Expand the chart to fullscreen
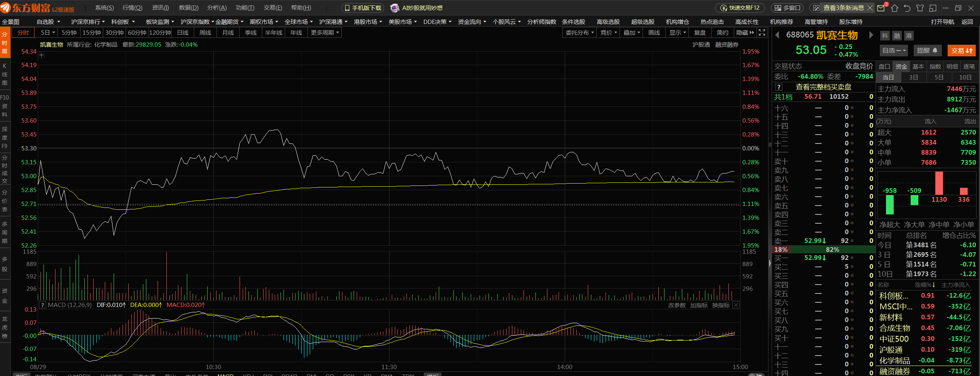The height and width of the screenshot is (376, 980). (x=762, y=32)
